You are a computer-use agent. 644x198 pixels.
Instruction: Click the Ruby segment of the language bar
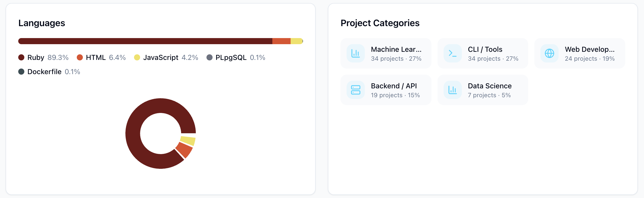[144, 41]
